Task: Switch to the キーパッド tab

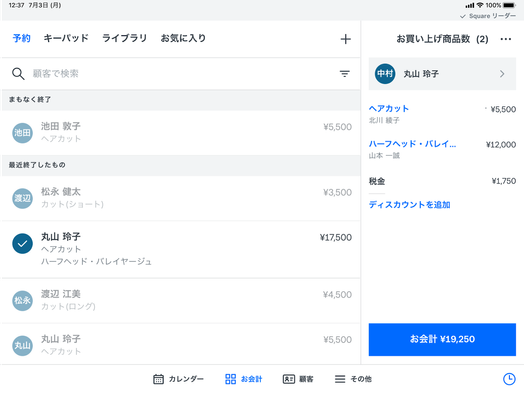Action: click(66, 38)
